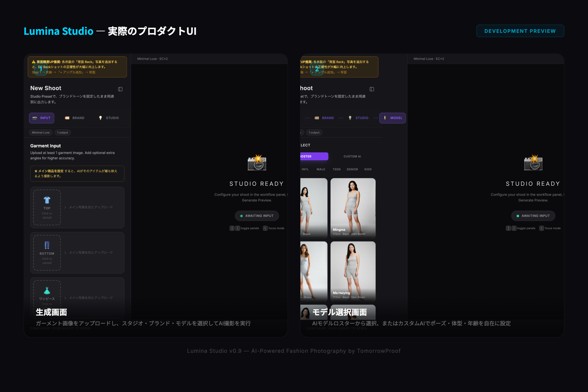Screen dimensions: 588x392
Task: Click right bracket key icon in model screen
Action: [514, 228]
